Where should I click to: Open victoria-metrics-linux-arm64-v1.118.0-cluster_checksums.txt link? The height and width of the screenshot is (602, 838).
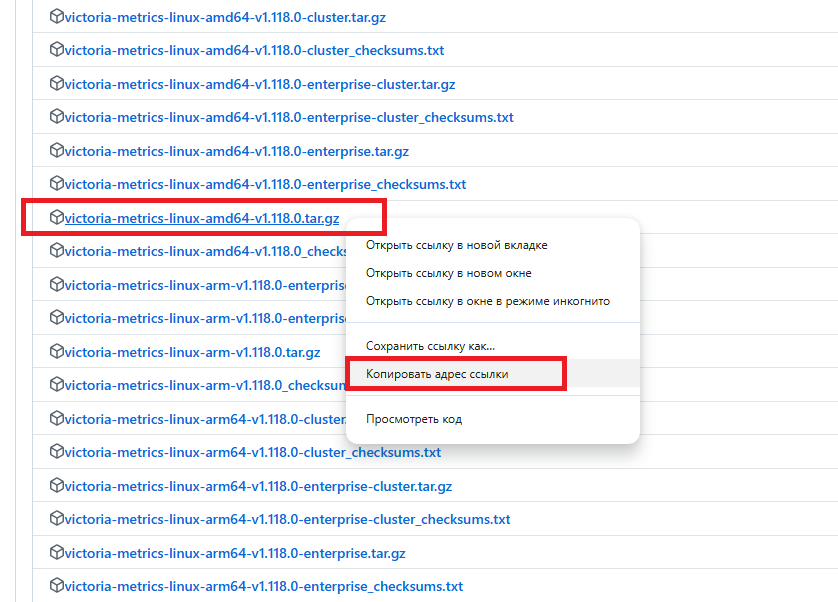tap(253, 452)
